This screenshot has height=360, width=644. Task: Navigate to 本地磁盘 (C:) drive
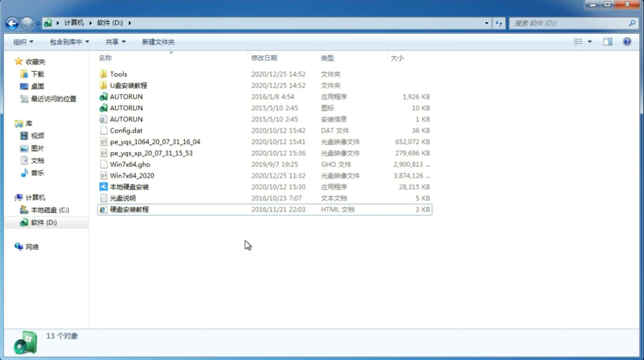(x=50, y=210)
